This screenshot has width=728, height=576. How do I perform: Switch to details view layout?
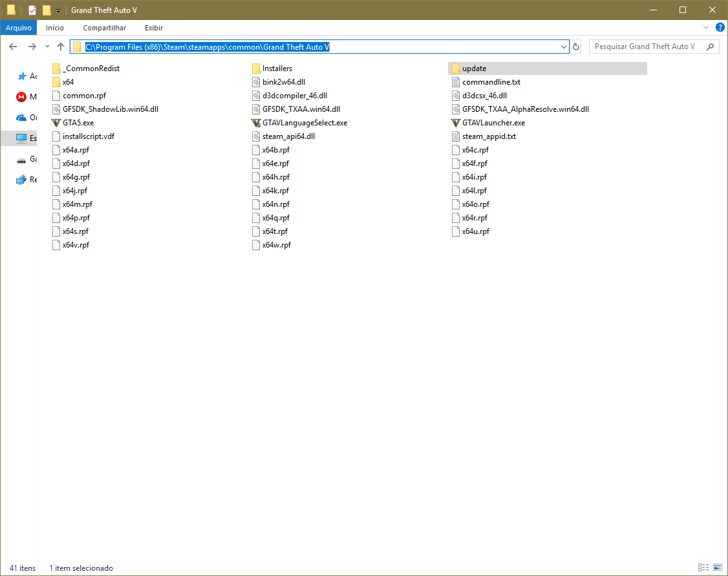pyautogui.click(x=703, y=567)
